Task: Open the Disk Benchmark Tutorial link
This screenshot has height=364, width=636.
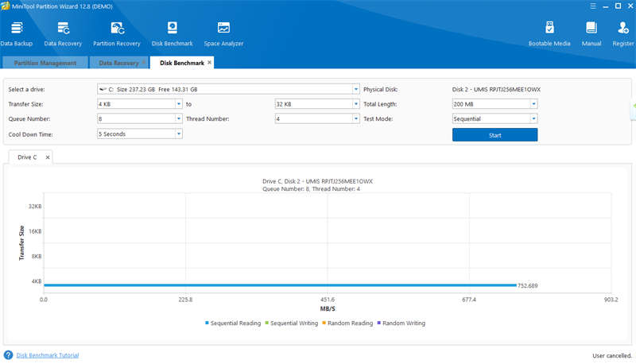Action: coord(48,355)
